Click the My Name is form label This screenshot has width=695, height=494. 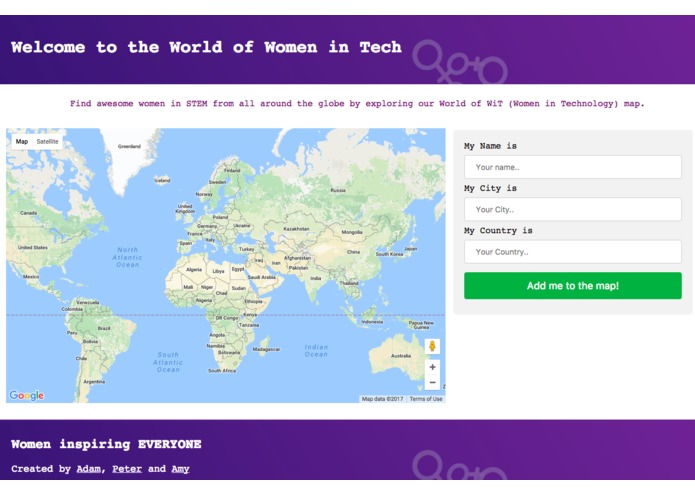click(490, 146)
